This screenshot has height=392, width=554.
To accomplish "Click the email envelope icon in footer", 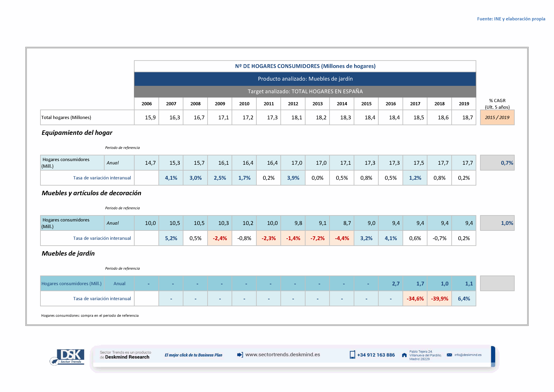I will click(x=449, y=355).
